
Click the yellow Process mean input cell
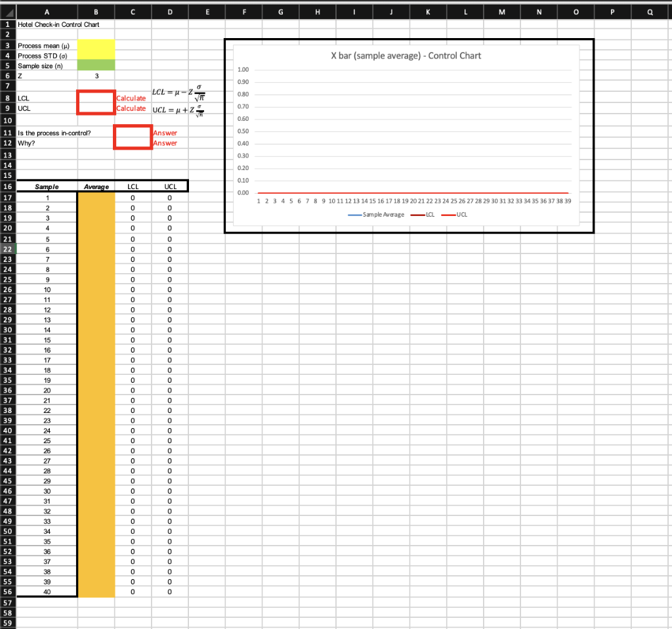(x=96, y=45)
